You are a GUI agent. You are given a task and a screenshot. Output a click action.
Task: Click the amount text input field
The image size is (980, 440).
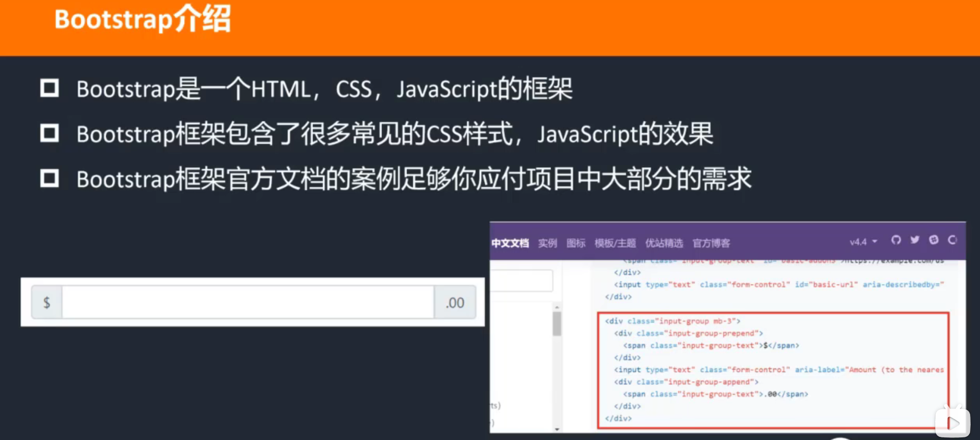248,302
